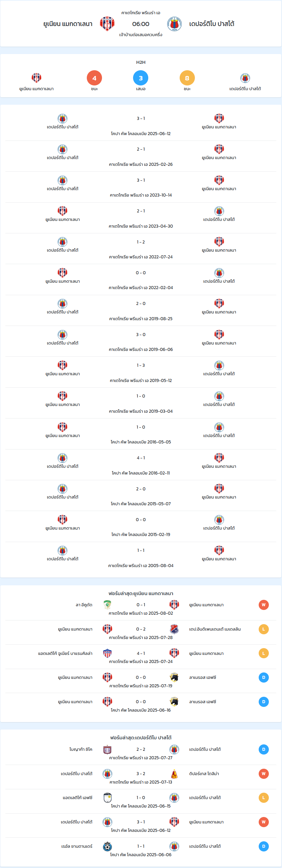Click the Union Magdalena crest in match header
The image size is (282, 868).
click(x=107, y=24)
